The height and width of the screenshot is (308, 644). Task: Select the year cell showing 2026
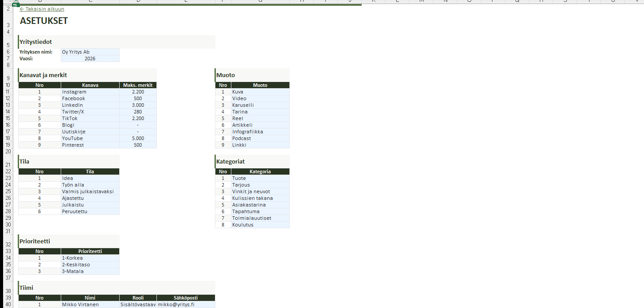pos(90,58)
